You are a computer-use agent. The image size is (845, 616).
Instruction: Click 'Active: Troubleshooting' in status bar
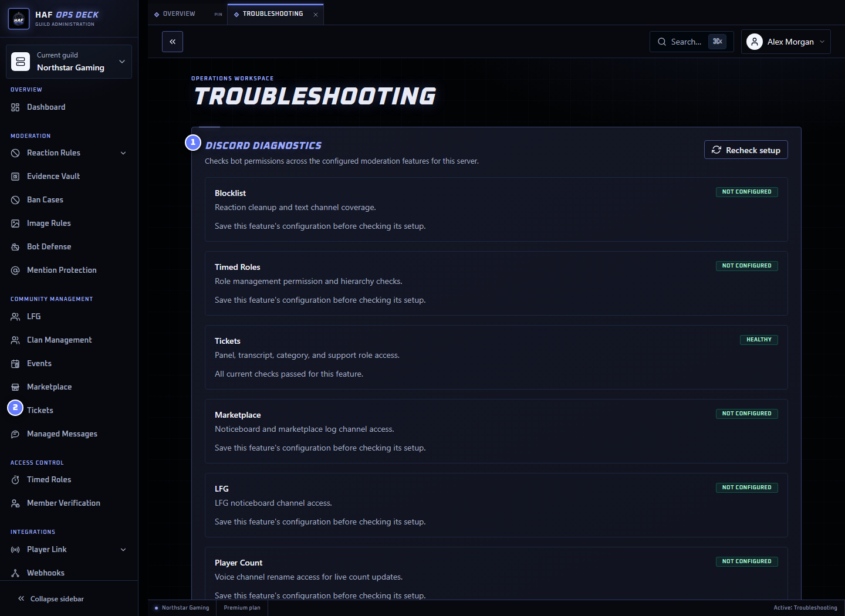pyautogui.click(x=805, y=608)
